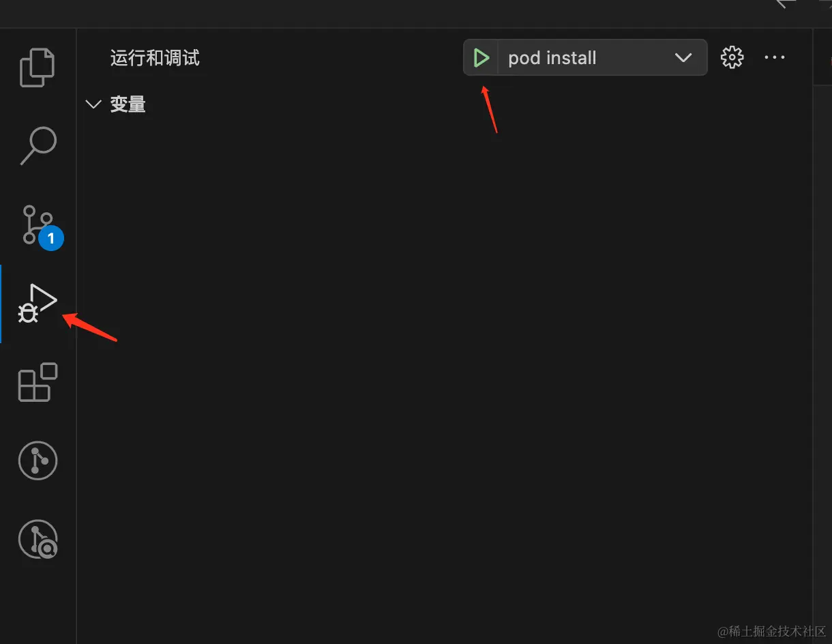This screenshot has width=832, height=644.
Task: Select the pod install configuration box
Action: pos(585,57)
